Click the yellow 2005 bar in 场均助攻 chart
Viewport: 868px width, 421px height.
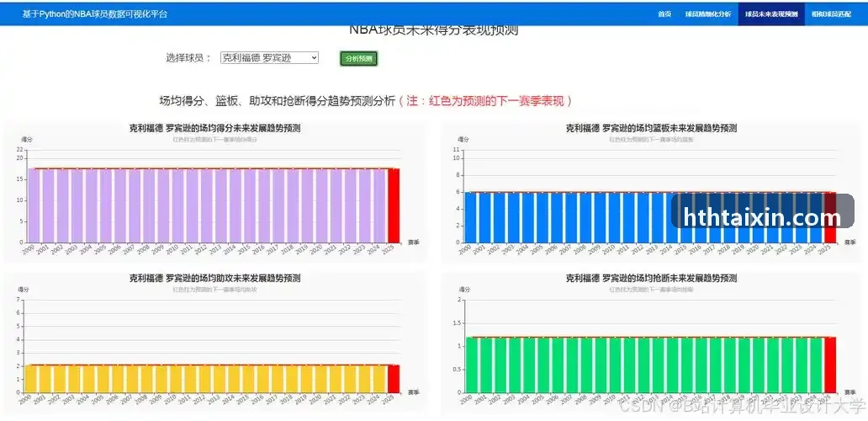(x=103, y=379)
